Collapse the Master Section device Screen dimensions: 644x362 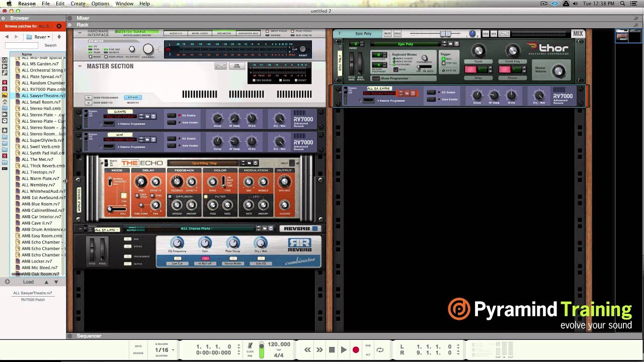79,66
